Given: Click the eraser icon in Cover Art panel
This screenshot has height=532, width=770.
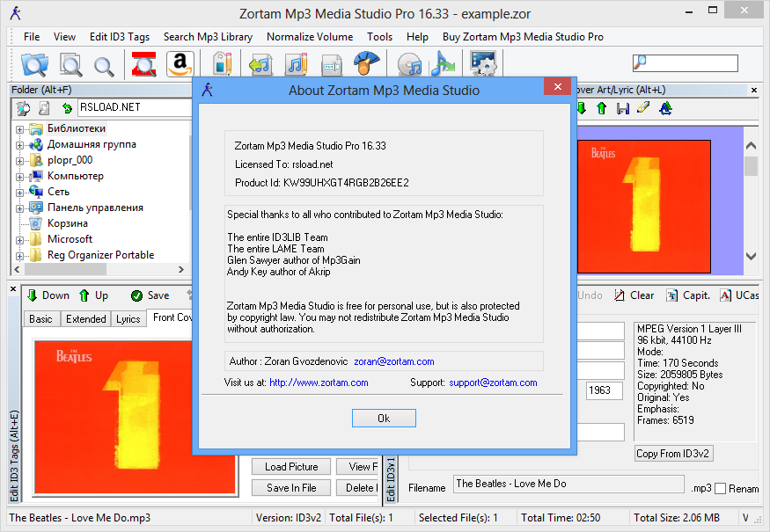Looking at the screenshot, I should [x=643, y=107].
